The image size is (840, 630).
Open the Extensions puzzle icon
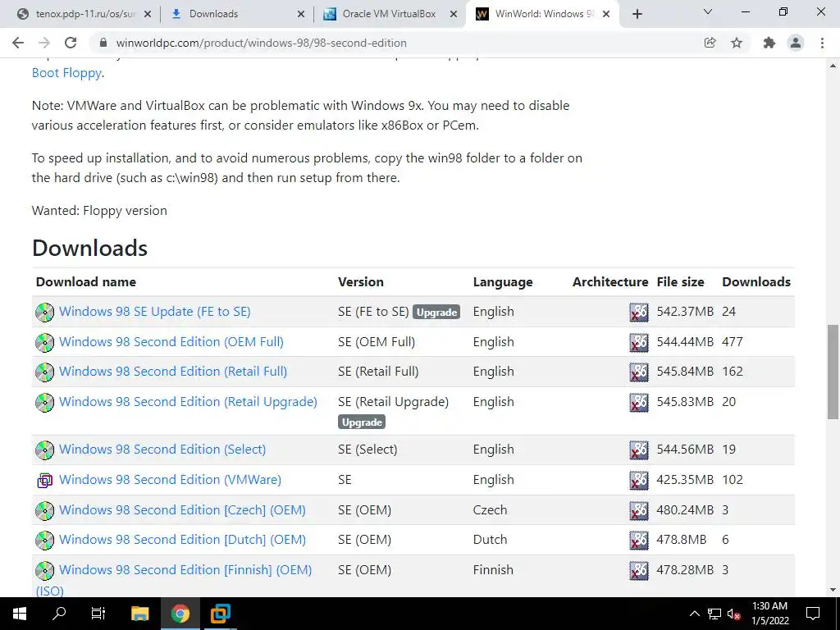click(x=769, y=43)
